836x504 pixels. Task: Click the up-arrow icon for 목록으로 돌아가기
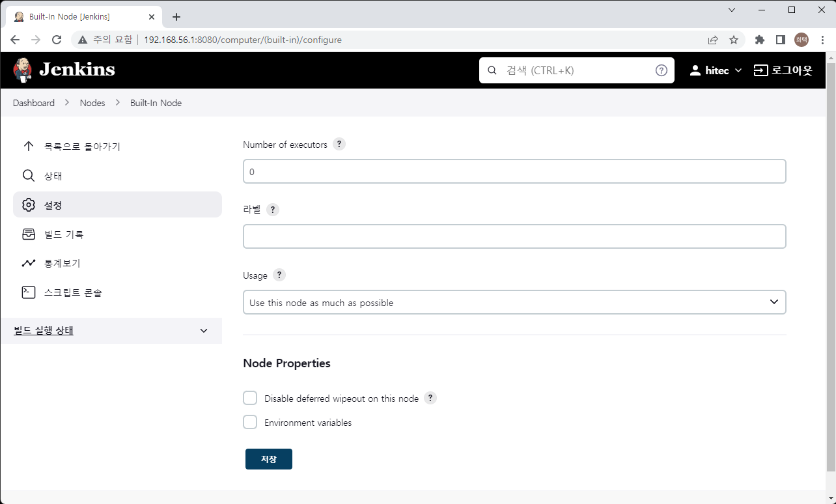[x=29, y=147]
